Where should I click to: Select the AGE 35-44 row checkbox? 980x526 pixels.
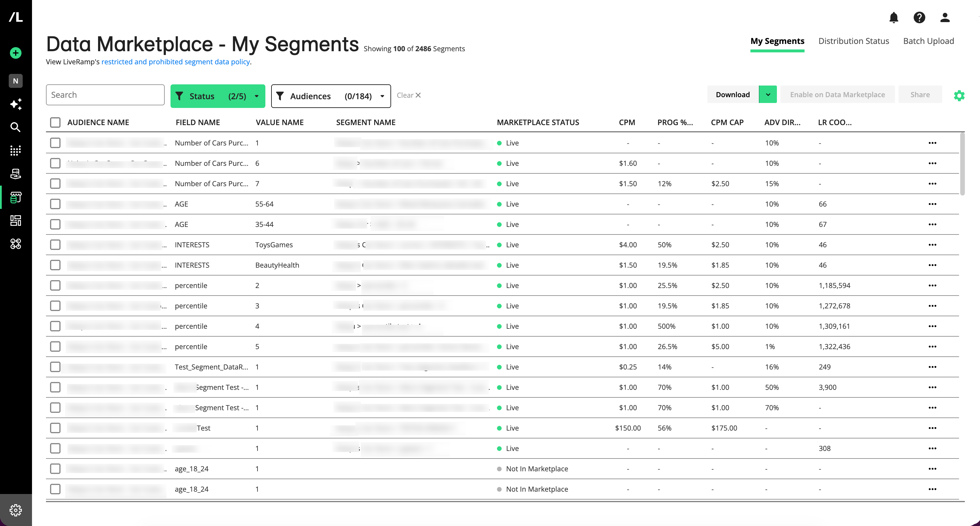[x=55, y=224]
